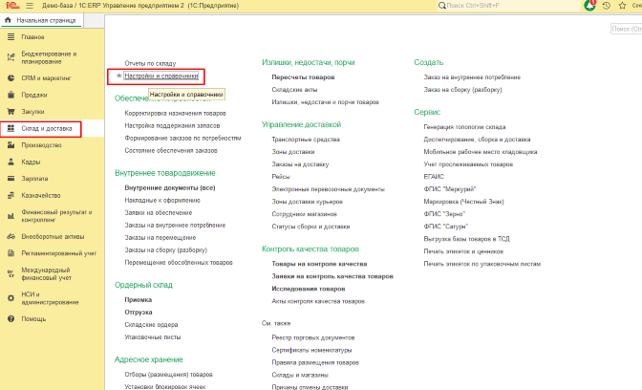Viewport: 642px width, 390px height.
Task: Click the Производство factory icon
Action: (11, 145)
